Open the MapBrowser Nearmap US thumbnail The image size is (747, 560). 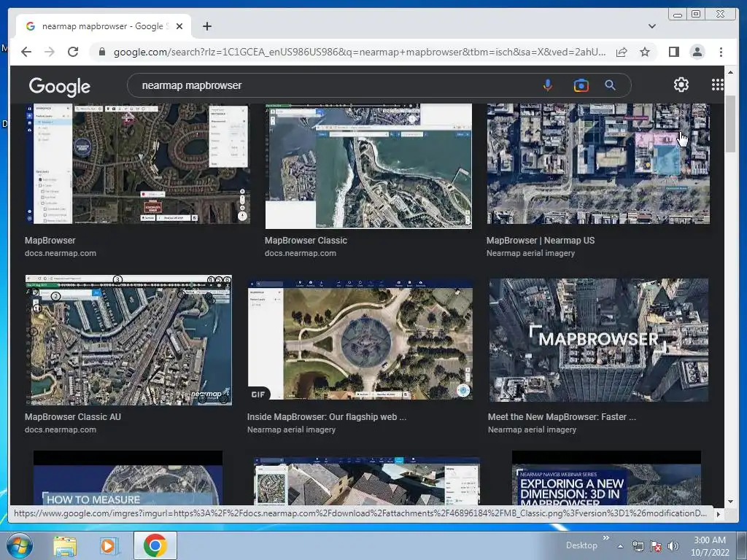598,163
